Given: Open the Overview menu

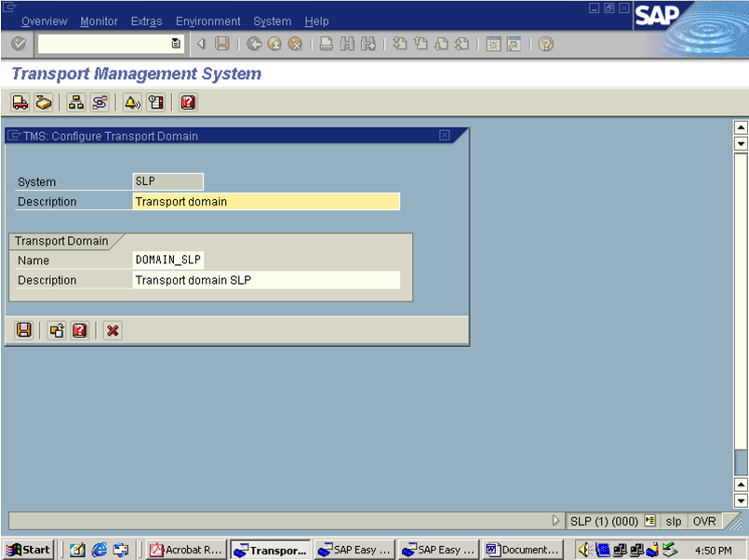Looking at the screenshot, I should coord(44,20).
